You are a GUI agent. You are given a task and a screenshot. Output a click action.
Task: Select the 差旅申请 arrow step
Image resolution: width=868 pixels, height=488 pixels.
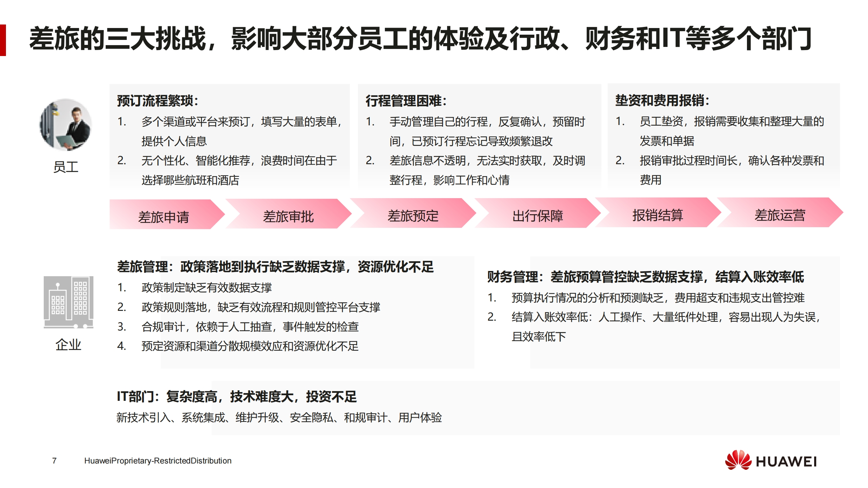tap(164, 217)
